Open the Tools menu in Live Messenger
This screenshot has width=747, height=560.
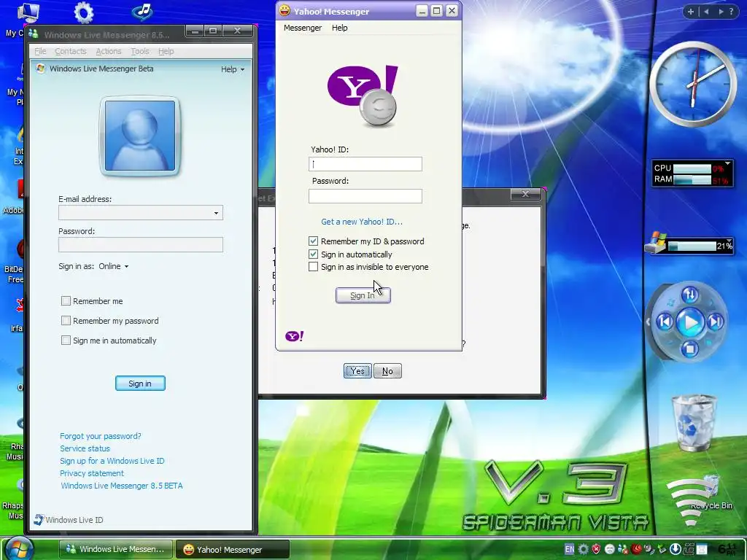(140, 51)
